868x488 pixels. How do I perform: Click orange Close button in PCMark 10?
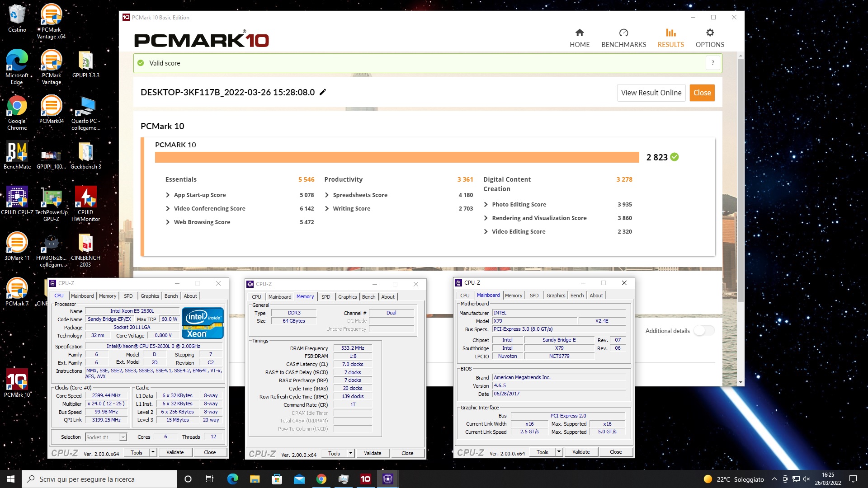pyautogui.click(x=702, y=93)
